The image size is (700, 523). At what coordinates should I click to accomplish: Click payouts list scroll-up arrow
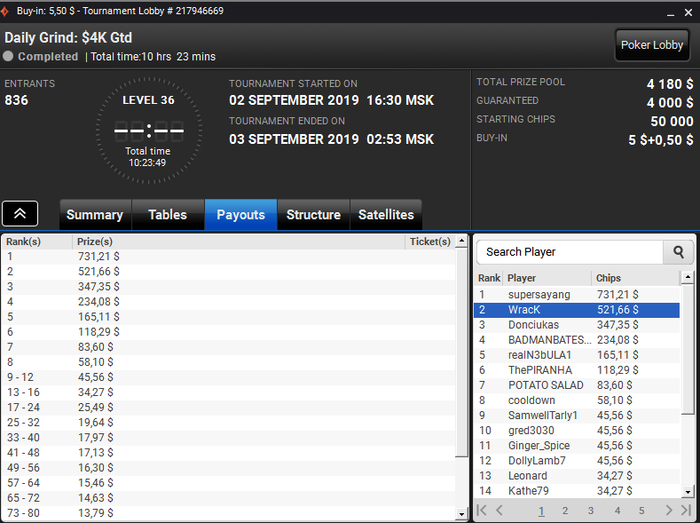click(462, 241)
